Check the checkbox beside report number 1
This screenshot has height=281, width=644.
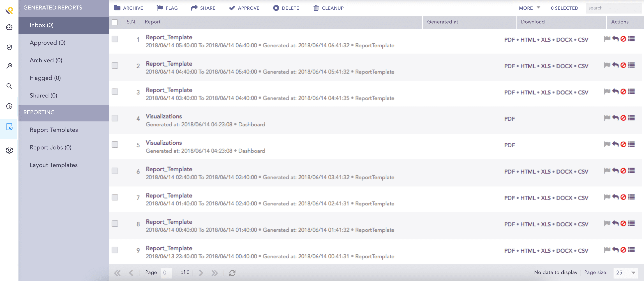(115, 39)
